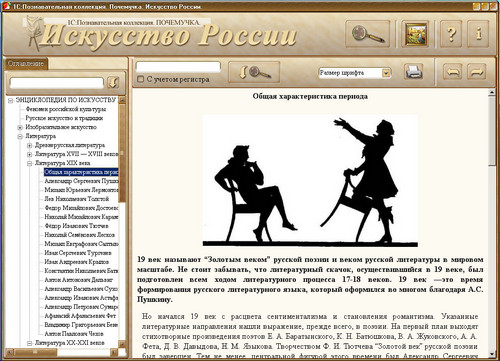Click the tree vertical scrollbar thumb
Image resolution: width=500 pixels, height=361 pixels.
(x=122, y=153)
